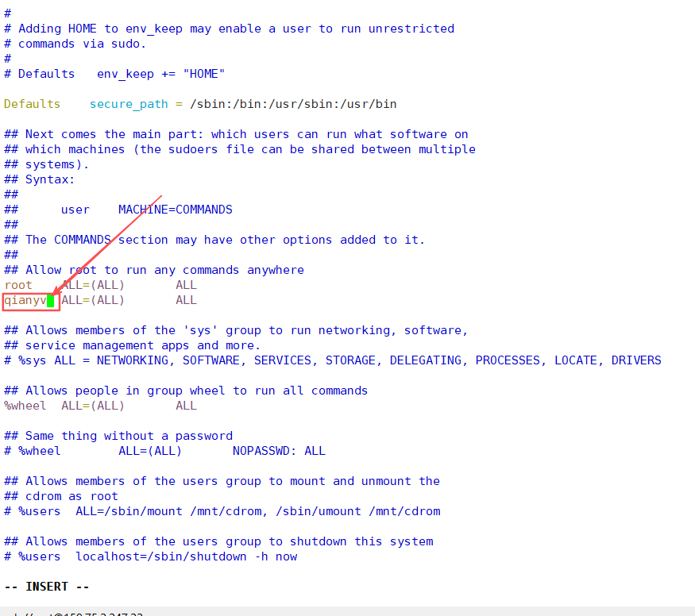Click the green insert cursor after qianyv
695x616 pixels.
(x=51, y=301)
